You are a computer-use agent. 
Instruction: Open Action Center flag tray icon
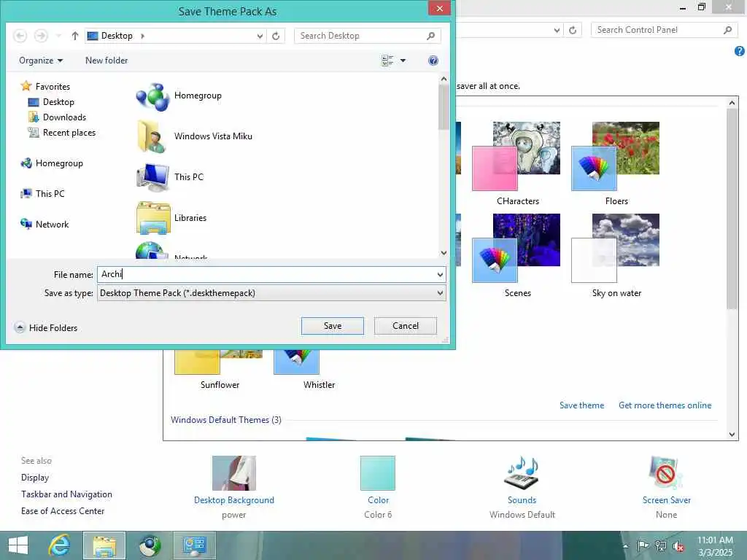[643, 546]
